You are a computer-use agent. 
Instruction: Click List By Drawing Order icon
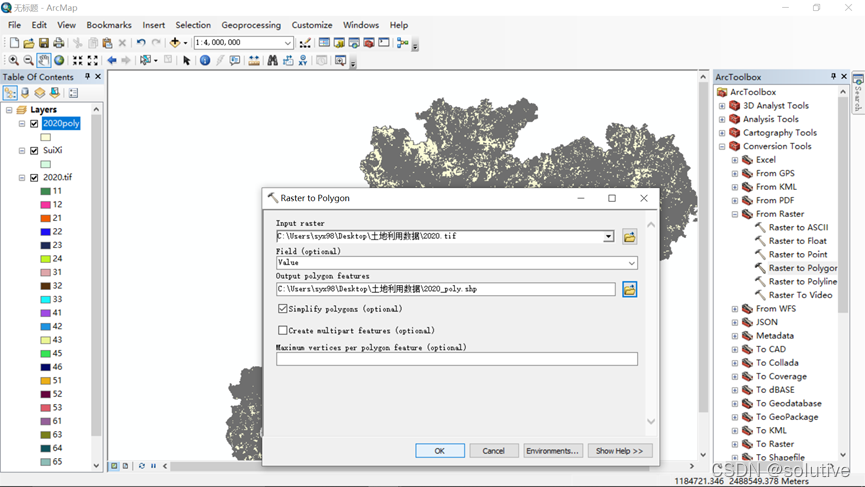pyautogui.click(x=10, y=93)
